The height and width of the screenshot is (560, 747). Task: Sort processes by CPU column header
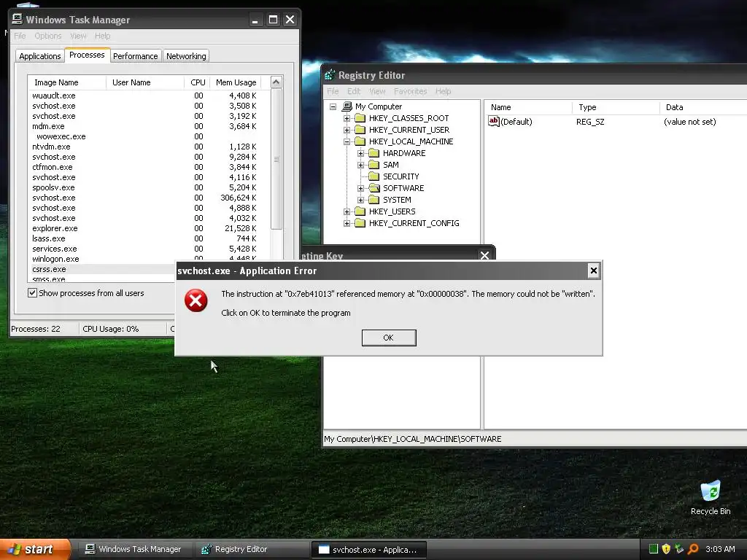pos(197,82)
